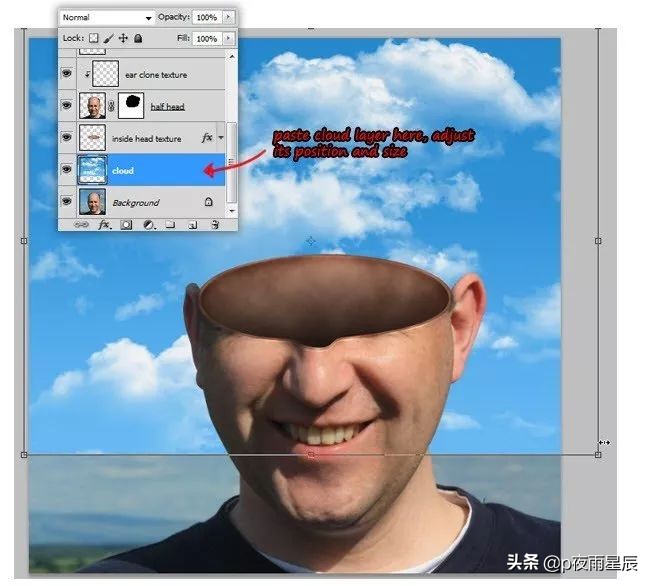Image resolution: width=652 pixels, height=586 pixels.
Task: Open the Opacity slider arrow
Action: click(x=228, y=17)
